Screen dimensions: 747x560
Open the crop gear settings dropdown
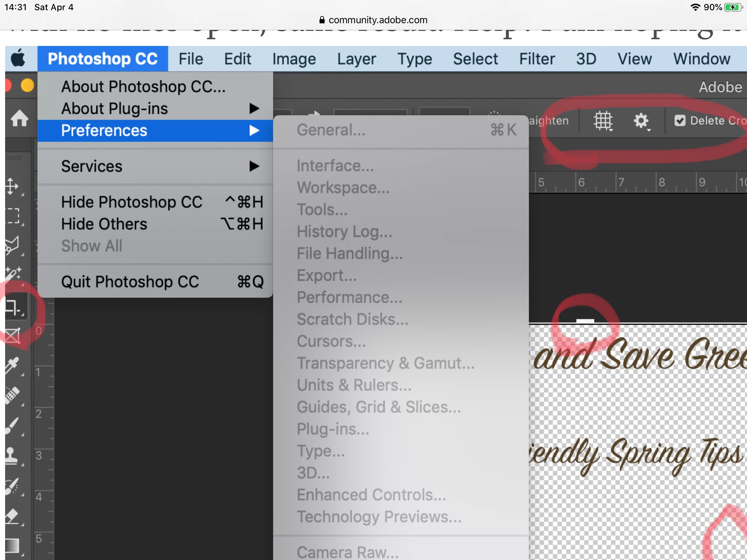coord(641,121)
